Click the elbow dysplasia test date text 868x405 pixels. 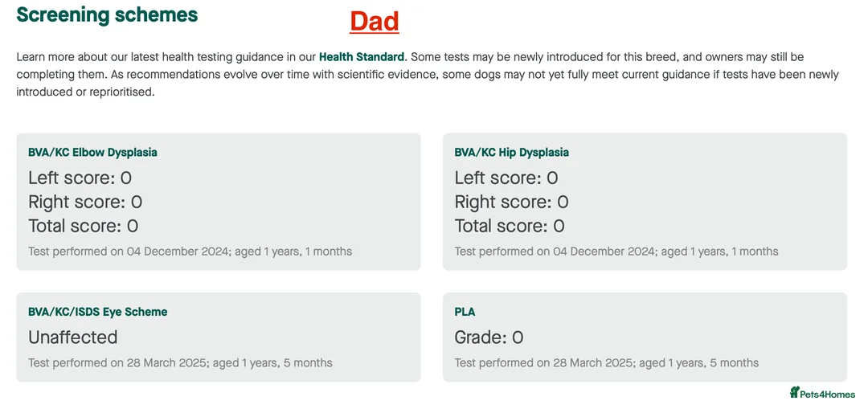tap(190, 252)
